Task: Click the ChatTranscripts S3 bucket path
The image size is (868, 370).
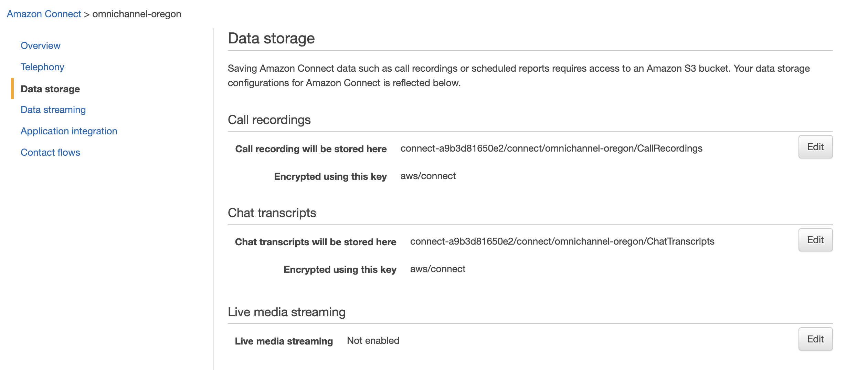Action: point(562,241)
